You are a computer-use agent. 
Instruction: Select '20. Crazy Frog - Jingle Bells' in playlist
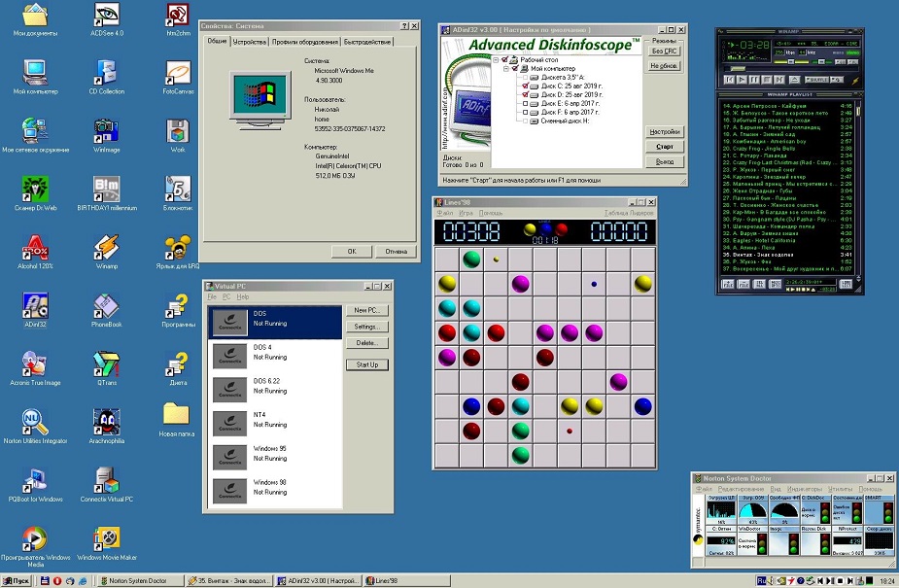coord(788,148)
